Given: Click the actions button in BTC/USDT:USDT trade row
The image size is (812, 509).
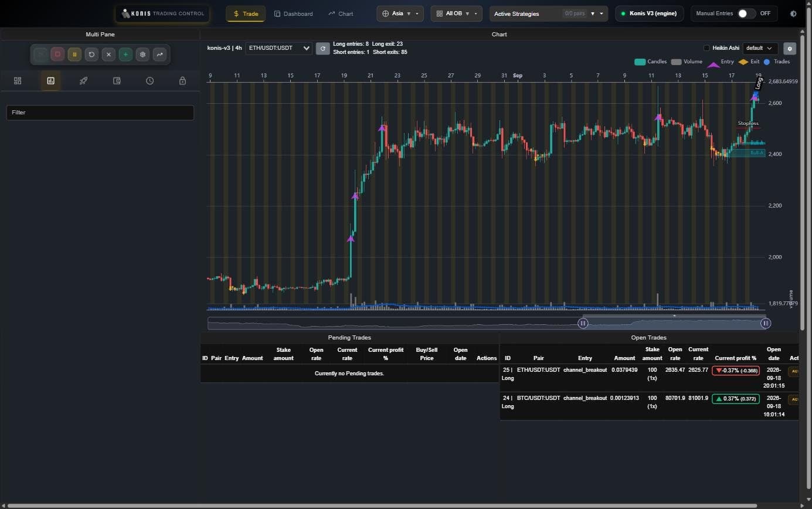Looking at the screenshot, I should [x=794, y=399].
